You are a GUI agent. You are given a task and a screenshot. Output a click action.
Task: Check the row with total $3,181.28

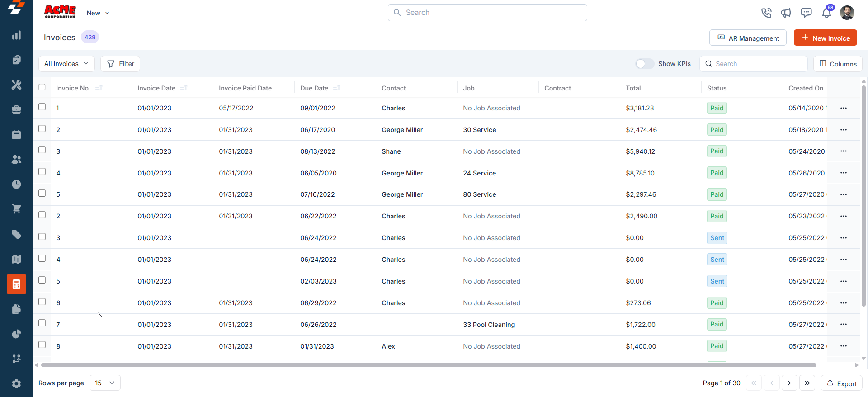[x=42, y=107]
